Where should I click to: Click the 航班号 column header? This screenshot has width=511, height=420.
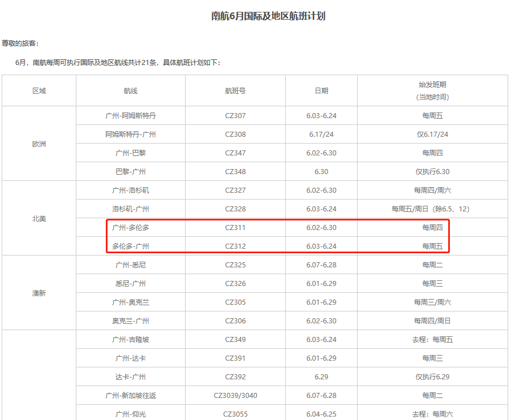pos(235,91)
